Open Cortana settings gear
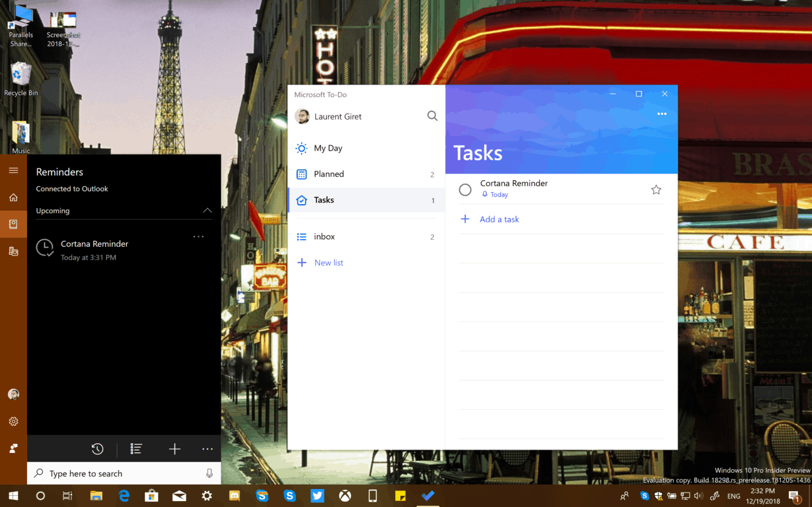Screen dimensions: 812x507 pyautogui.click(x=13, y=421)
